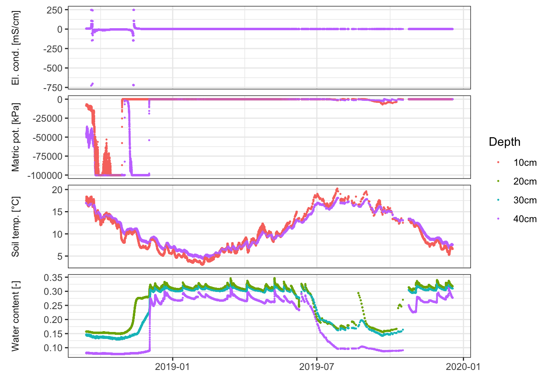This screenshot has height=392, width=549.
Task: Click the 5 tick on soil temp axis
Action: click(x=60, y=256)
